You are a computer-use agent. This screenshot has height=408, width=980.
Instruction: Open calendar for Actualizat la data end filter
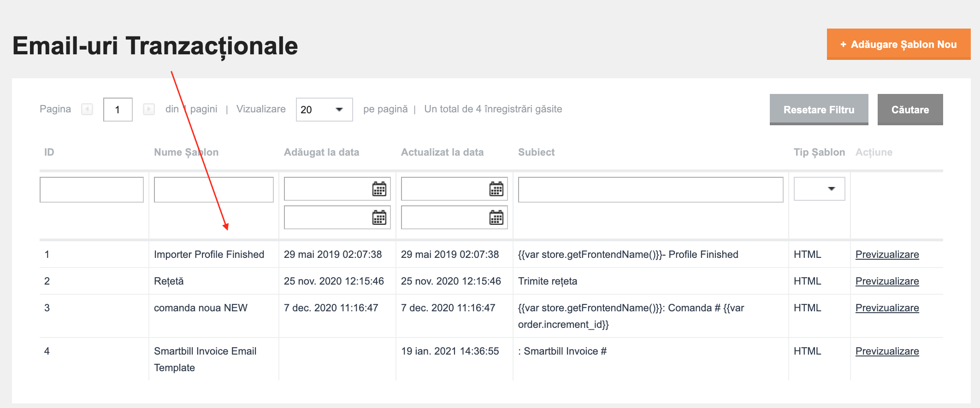[x=496, y=217]
